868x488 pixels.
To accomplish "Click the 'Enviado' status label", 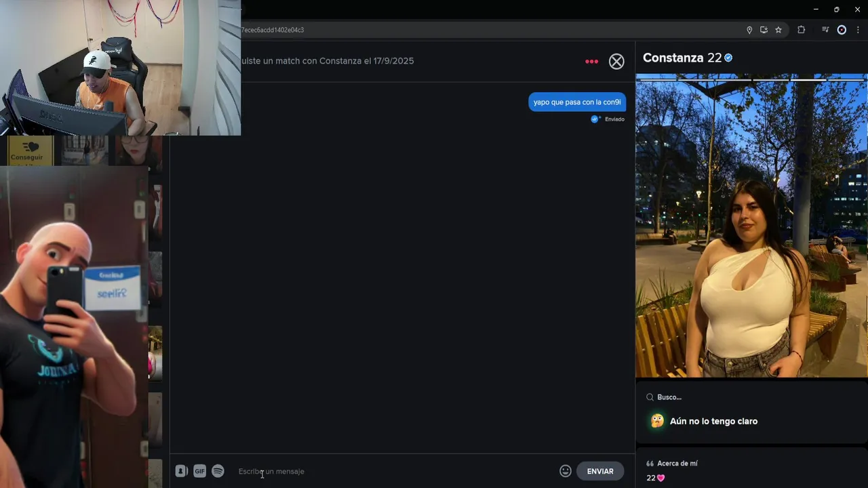I will 614,119.
